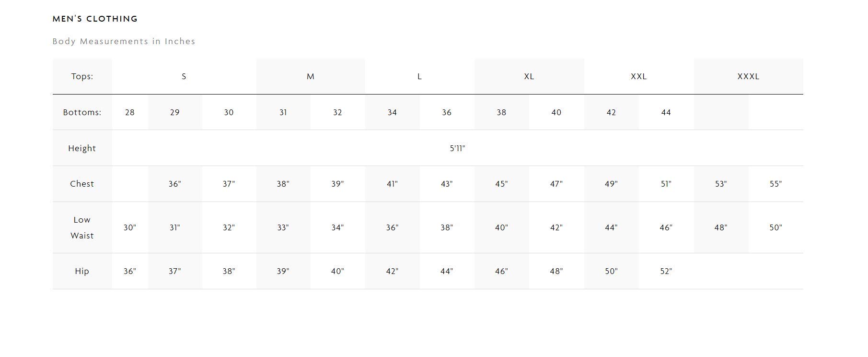Select bottoms size 28 cell
The width and height of the screenshot is (868, 357).
pyautogui.click(x=130, y=112)
